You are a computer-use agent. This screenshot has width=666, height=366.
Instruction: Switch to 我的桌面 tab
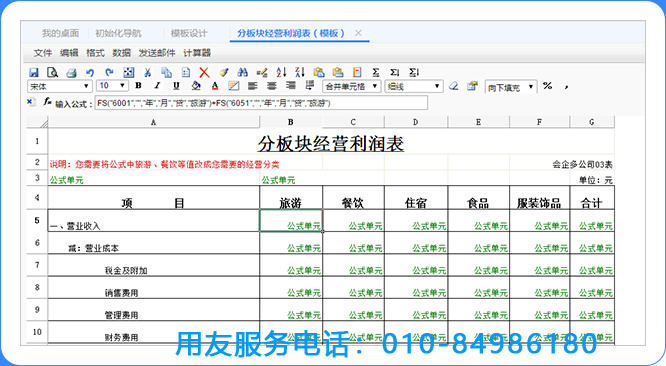(x=60, y=33)
